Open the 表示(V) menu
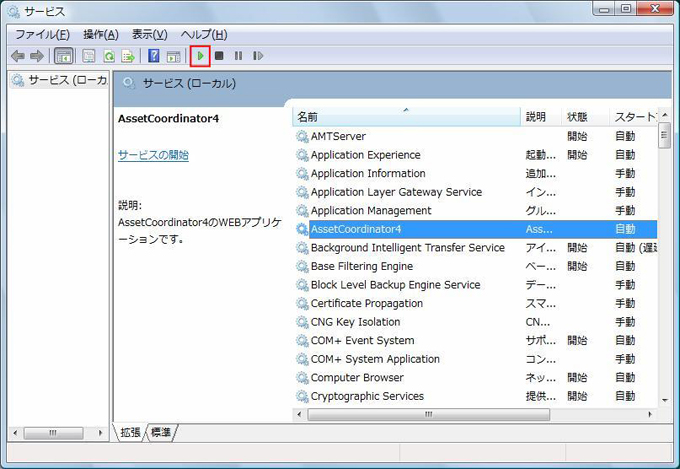This screenshot has width=680, height=469. pyautogui.click(x=149, y=35)
